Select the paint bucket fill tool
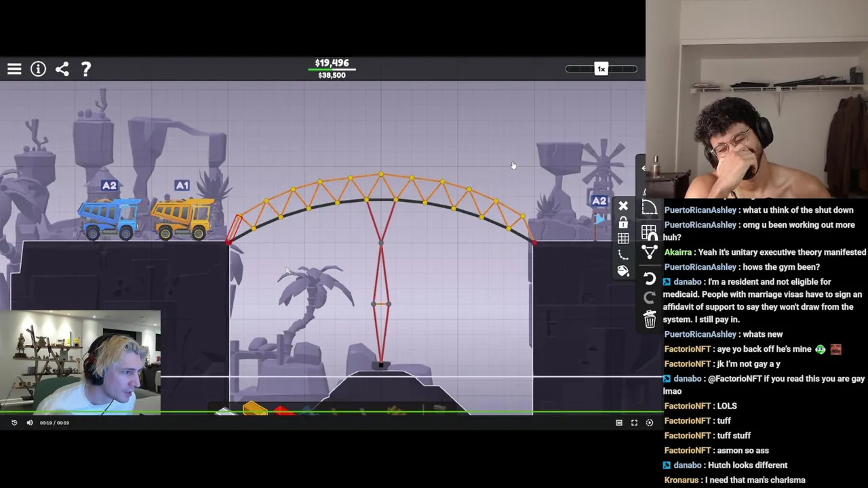Image resolution: width=868 pixels, height=488 pixels. point(623,271)
